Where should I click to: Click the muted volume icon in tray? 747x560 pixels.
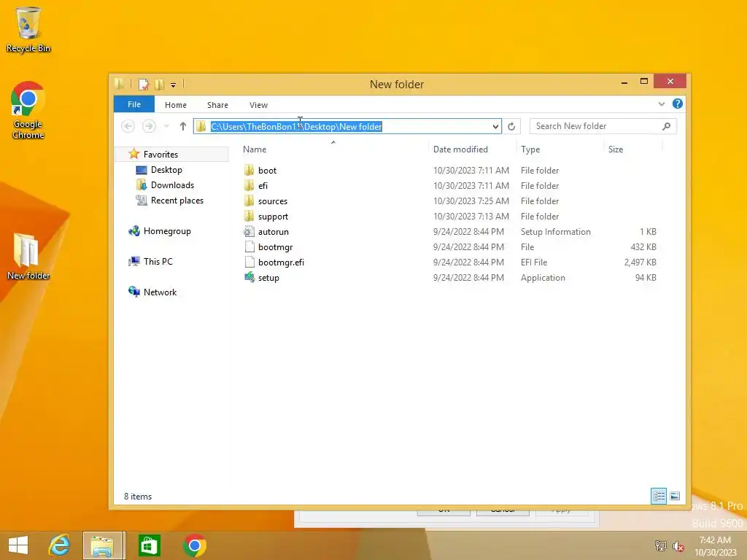(678, 546)
